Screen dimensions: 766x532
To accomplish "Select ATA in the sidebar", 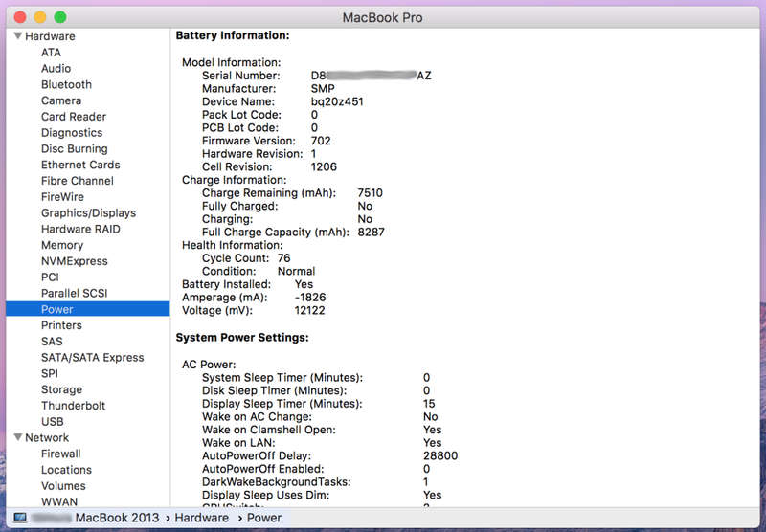I will point(51,53).
